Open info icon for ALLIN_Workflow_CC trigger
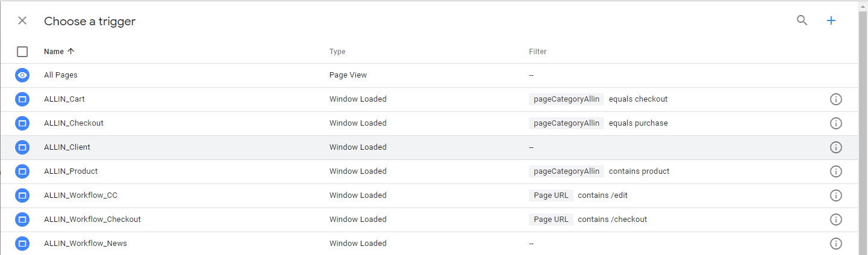The image size is (868, 255). [835, 195]
